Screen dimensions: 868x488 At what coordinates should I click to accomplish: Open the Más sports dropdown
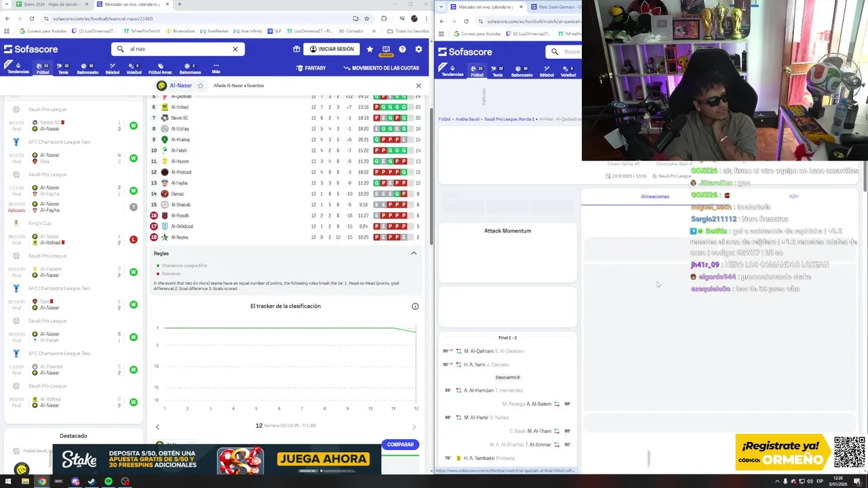point(216,68)
